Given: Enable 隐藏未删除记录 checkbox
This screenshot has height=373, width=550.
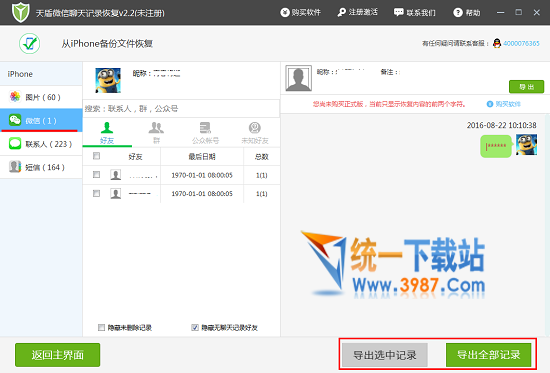Looking at the screenshot, I should coord(101,327).
